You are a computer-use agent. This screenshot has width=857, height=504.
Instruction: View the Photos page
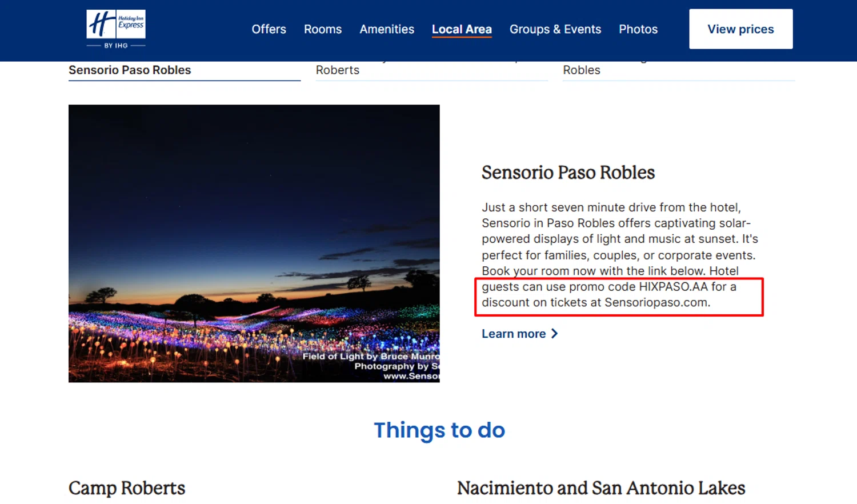pos(638,29)
